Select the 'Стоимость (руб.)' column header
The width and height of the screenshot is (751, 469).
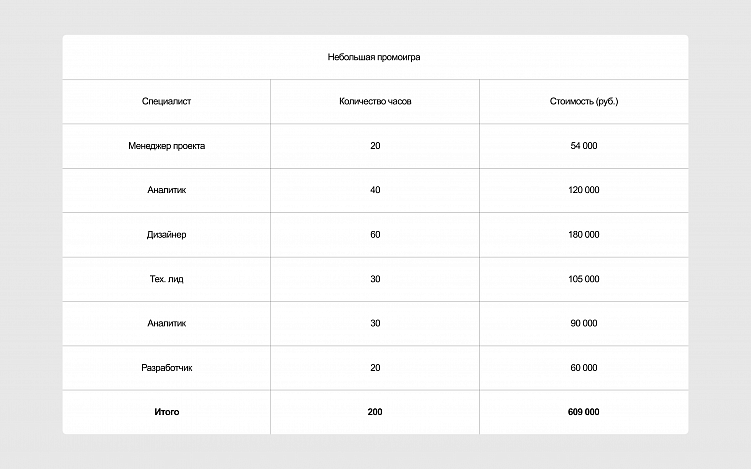[584, 102]
